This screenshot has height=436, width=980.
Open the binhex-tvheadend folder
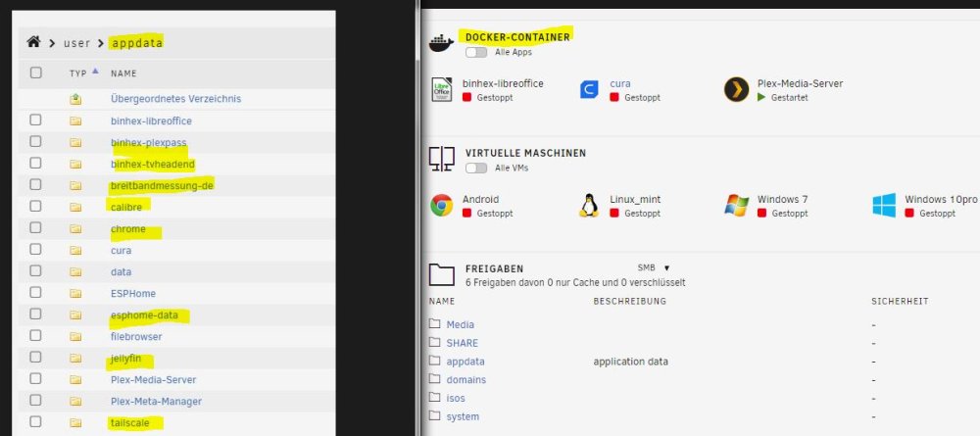[153, 165]
